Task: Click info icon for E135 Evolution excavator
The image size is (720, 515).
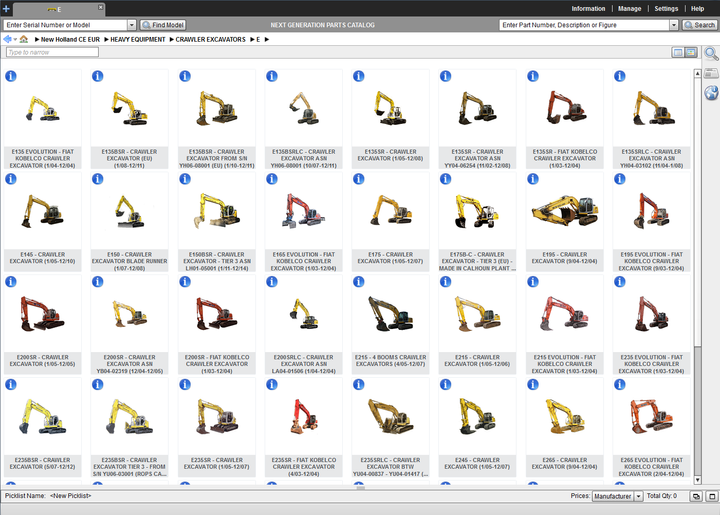Action: pos(11,76)
